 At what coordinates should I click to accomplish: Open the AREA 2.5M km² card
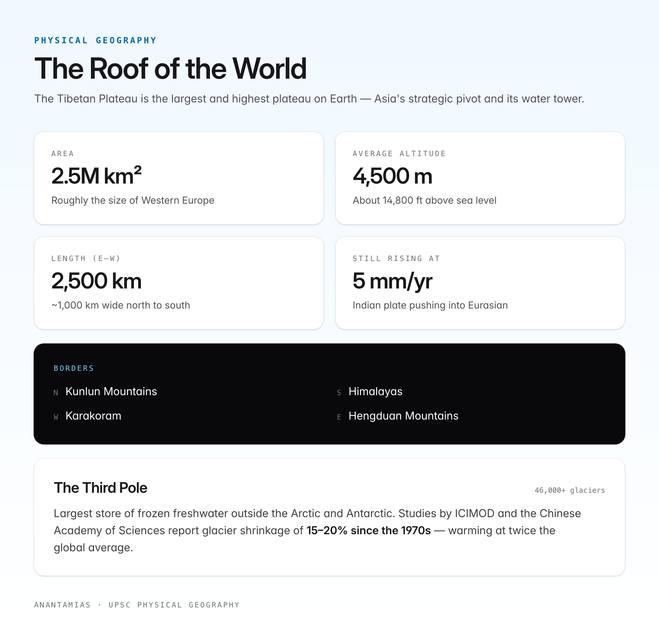click(x=179, y=178)
